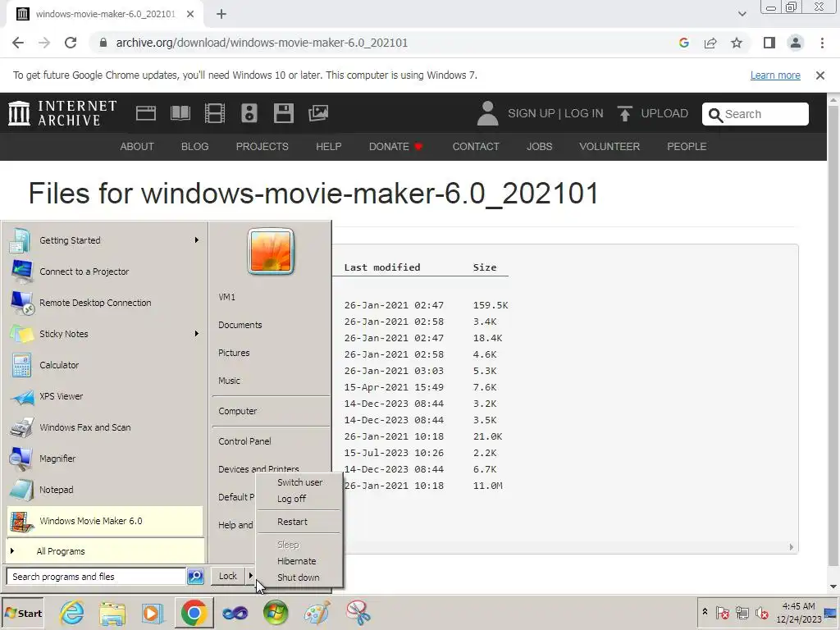Choose Switch user from power menu

pyautogui.click(x=299, y=482)
